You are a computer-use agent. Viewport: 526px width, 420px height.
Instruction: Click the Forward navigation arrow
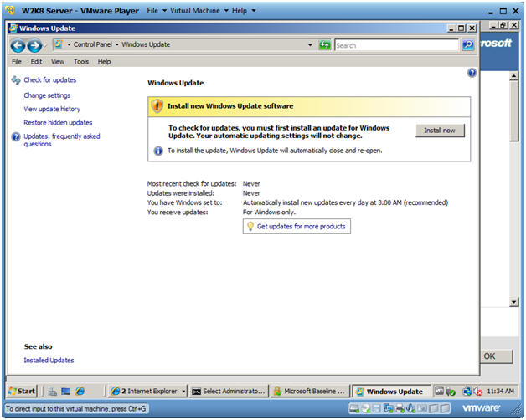tap(34, 45)
